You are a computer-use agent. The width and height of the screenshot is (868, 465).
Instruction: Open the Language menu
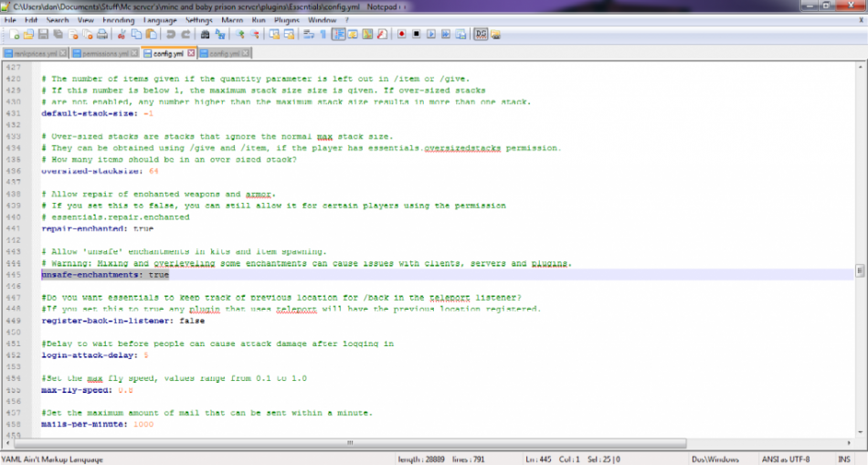point(159,20)
